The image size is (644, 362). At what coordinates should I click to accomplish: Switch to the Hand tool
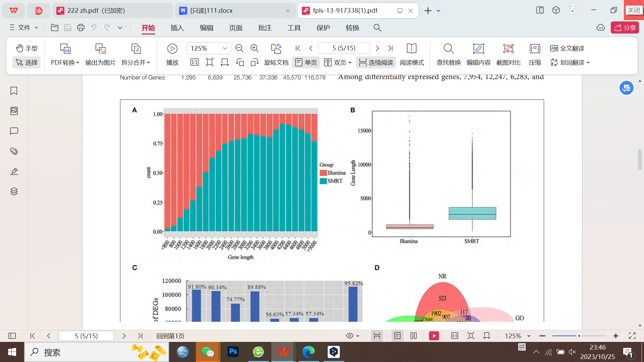tap(26, 48)
